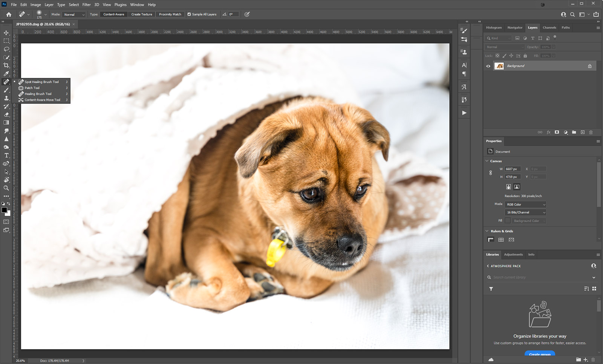
Task: Open the blend Mode Normal dropdown
Action: point(74,14)
